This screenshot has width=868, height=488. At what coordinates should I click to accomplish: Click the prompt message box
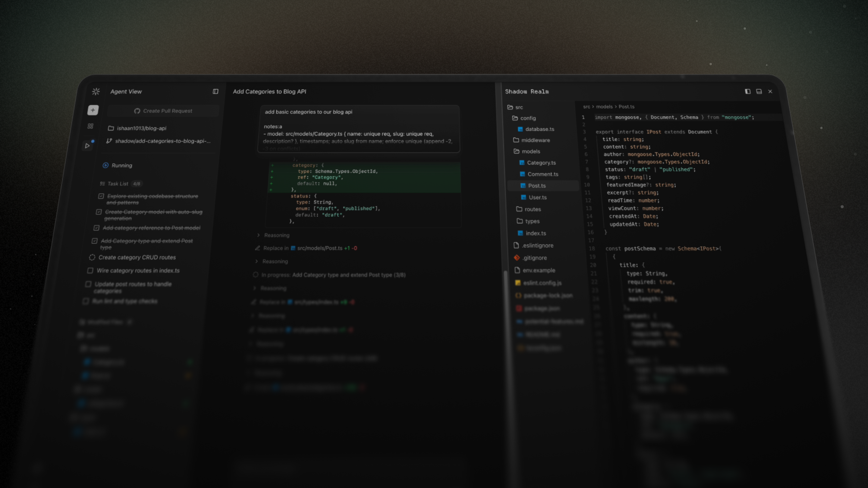[359, 129]
